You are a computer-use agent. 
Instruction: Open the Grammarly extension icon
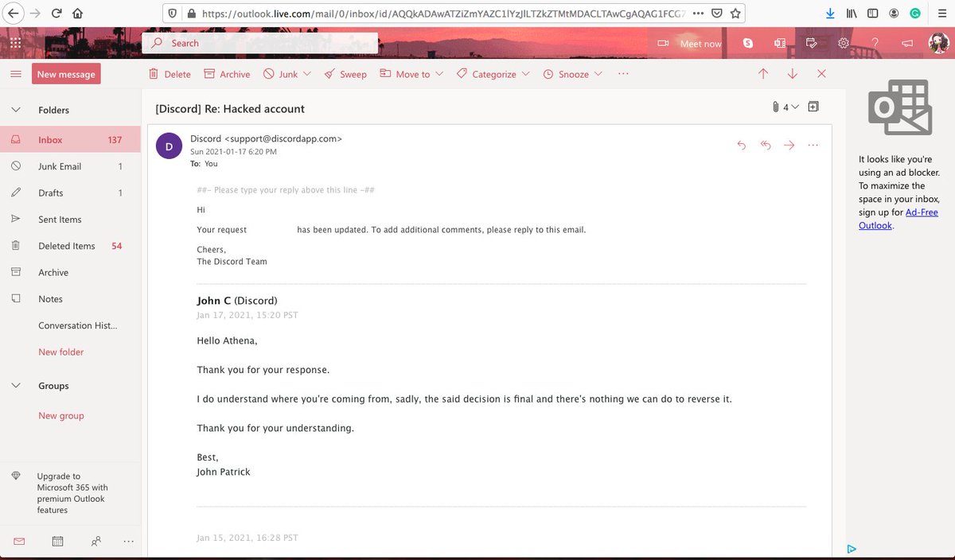click(x=915, y=14)
